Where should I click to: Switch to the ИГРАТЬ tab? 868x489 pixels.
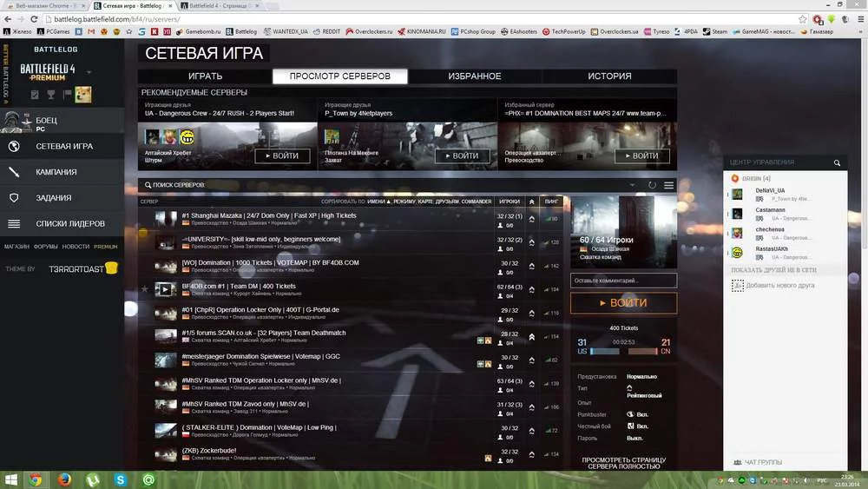pyautogui.click(x=206, y=76)
